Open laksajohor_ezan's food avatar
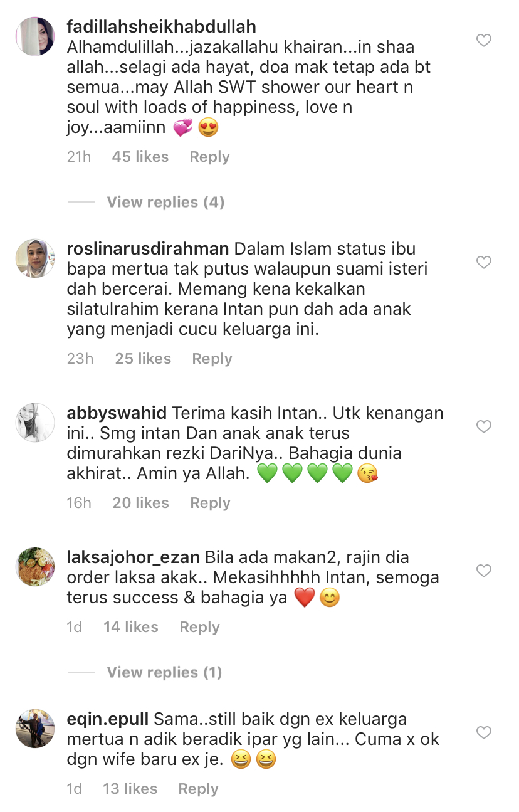The width and height of the screenshot is (519, 812). pyautogui.click(x=35, y=567)
